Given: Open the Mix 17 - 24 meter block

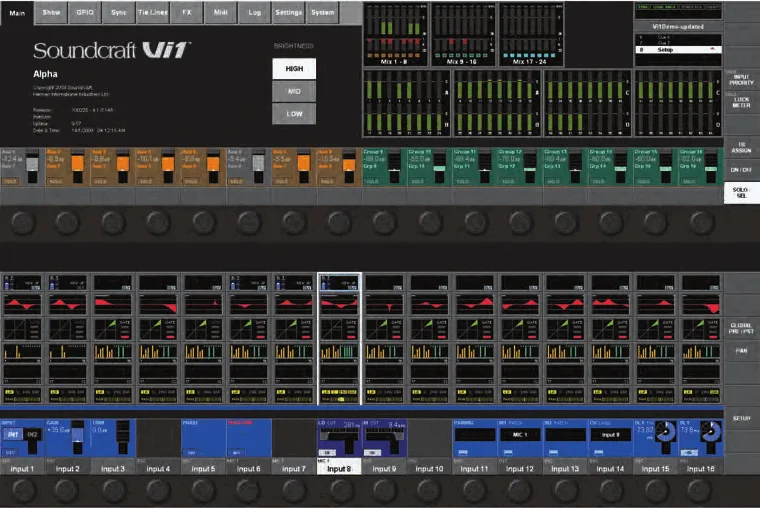Looking at the screenshot, I should coord(530,34).
